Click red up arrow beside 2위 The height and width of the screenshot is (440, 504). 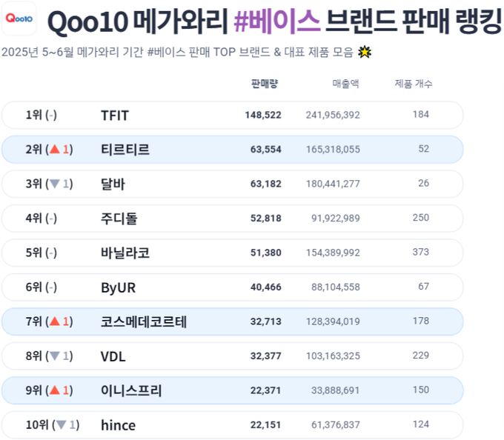click(x=55, y=149)
